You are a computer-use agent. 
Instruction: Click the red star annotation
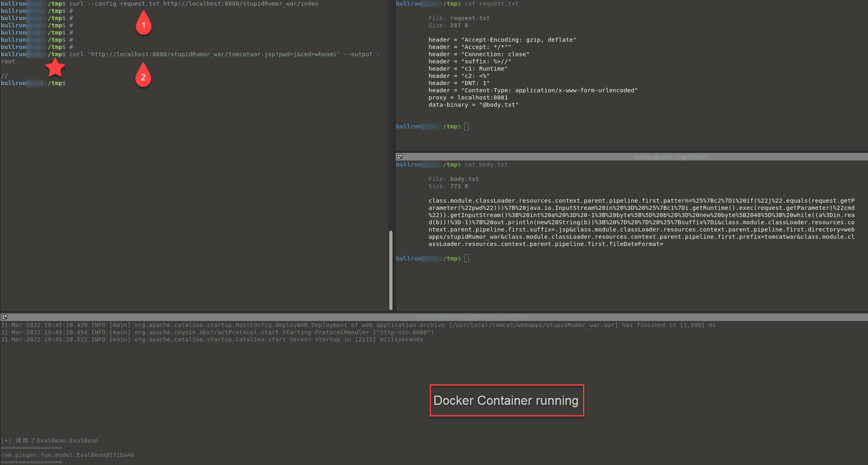point(55,67)
